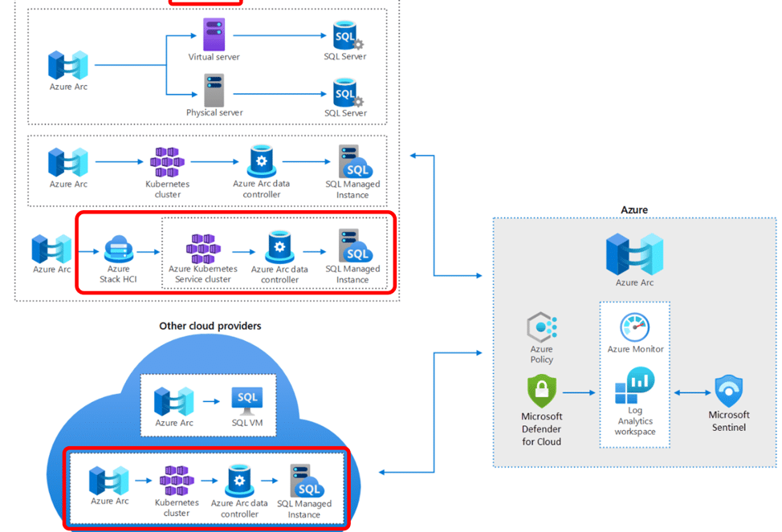The height and width of the screenshot is (532, 782).
Task: Click "Azure Arc" label beside SQL VM
Action: pyautogui.click(x=173, y=423)
